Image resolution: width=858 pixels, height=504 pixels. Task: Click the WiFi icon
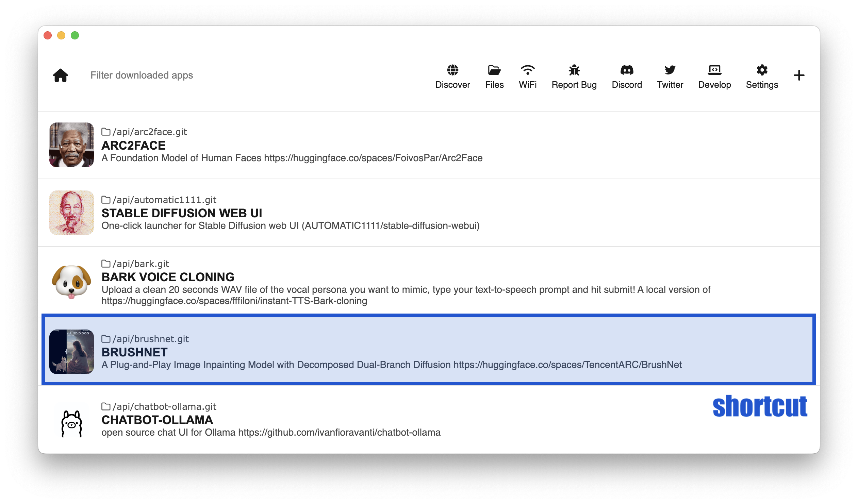click(x=527, y=70)
